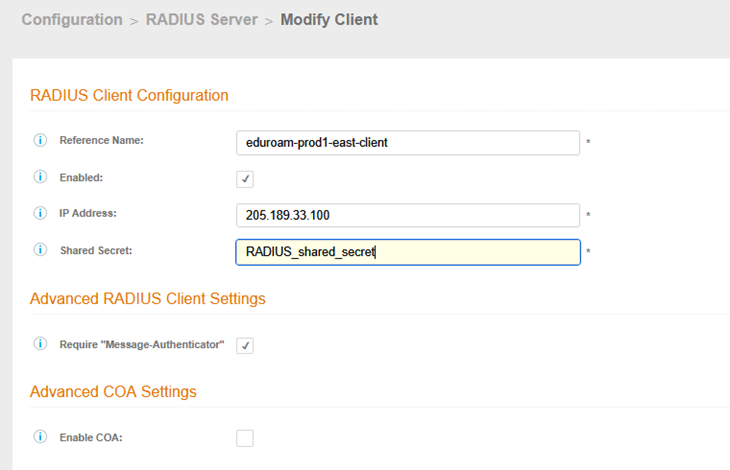Click the Shared Secret input box
Viewport: 730px width, 470px height.
click(407, 252)
